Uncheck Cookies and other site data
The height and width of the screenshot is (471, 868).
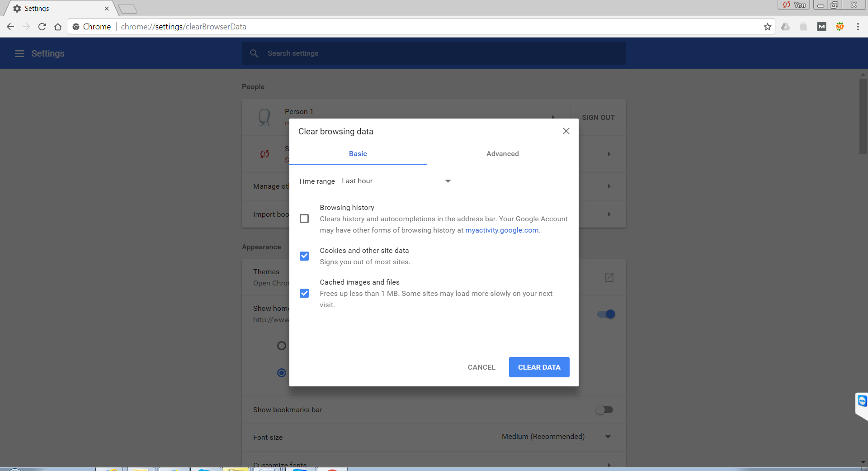pos(304,256)
